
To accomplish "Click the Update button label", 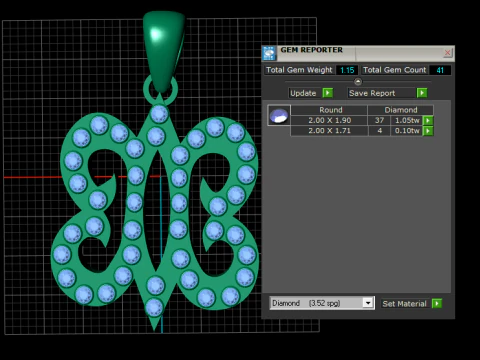I will pos(303,93).
